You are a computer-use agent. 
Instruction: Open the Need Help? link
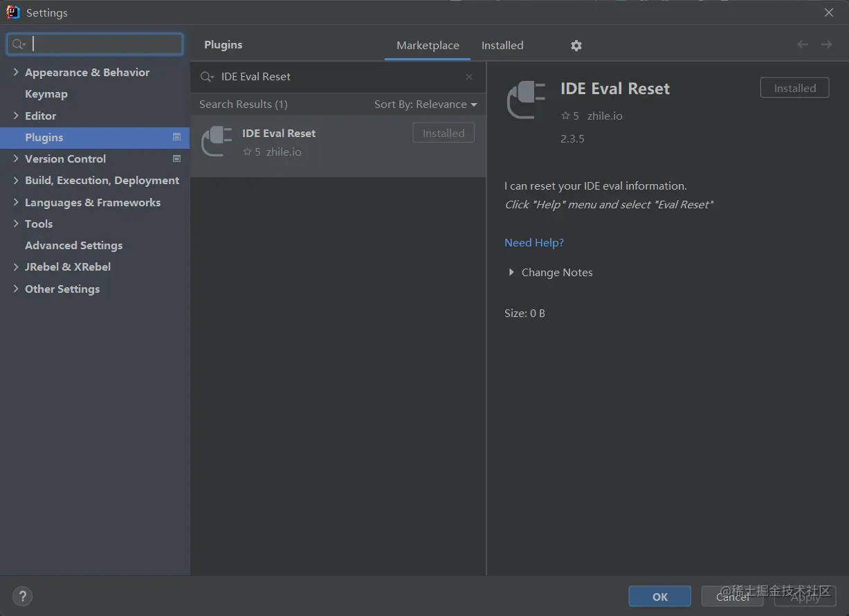pos(534,242)
